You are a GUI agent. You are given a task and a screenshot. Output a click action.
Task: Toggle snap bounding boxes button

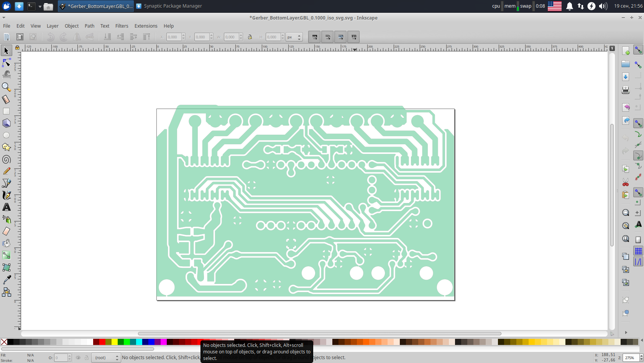click(x=638, y=64)
